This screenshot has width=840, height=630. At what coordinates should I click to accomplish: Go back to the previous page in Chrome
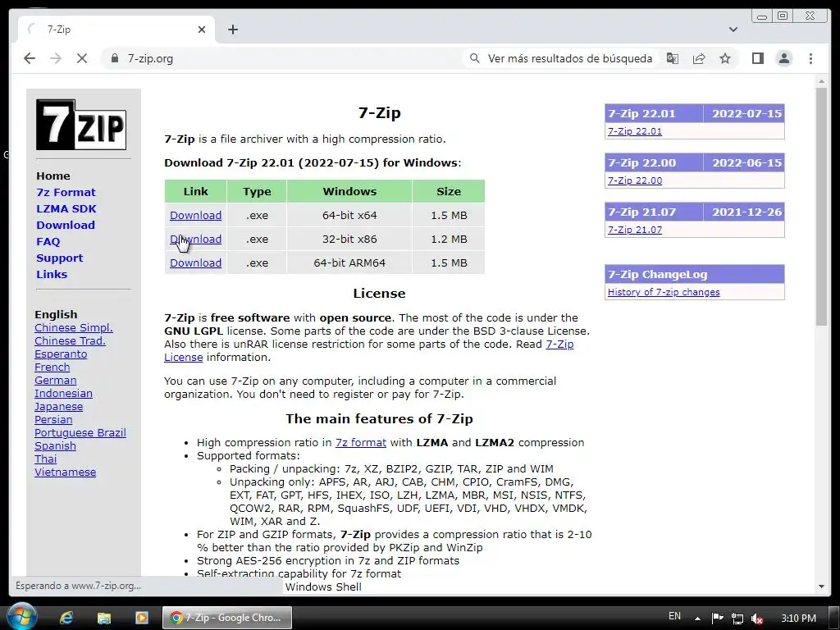point(30,58)
